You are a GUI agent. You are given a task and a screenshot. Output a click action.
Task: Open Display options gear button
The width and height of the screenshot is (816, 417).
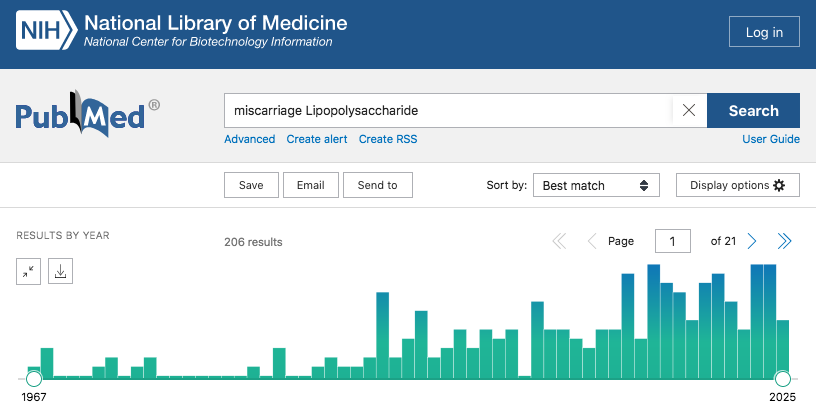point(737,185)
